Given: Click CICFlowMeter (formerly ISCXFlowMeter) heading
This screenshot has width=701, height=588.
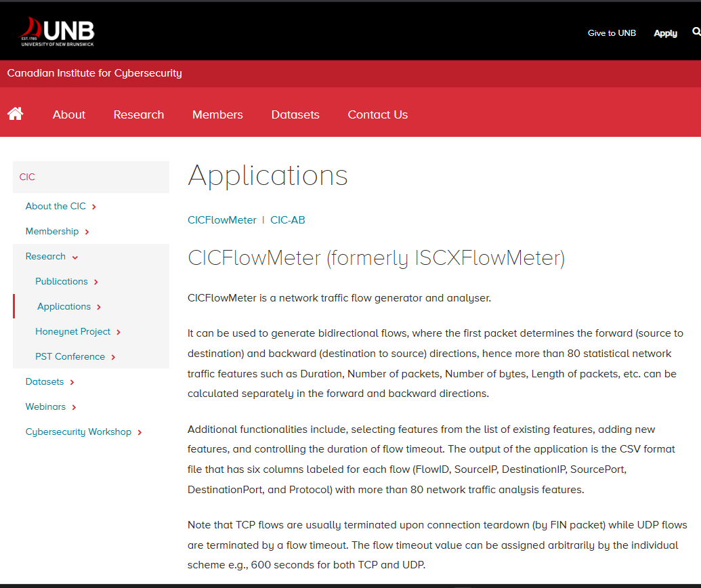Looking at the screenshot, I should coord(376,259).
